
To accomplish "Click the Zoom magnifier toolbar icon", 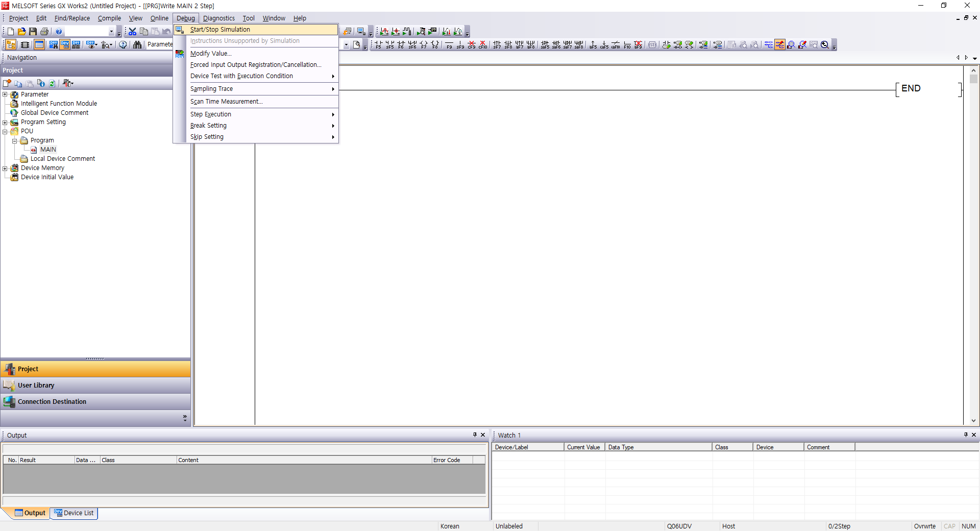I will tap(825, 45).
